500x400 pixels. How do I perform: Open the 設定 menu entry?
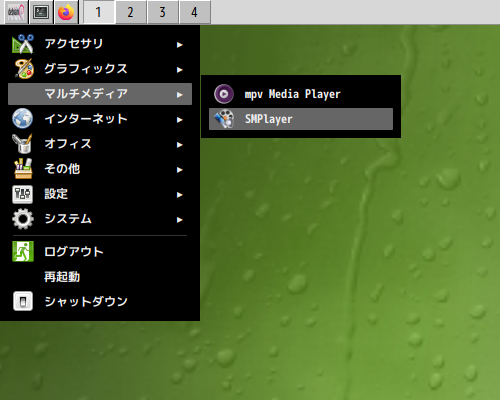click(x=100, y=194)
